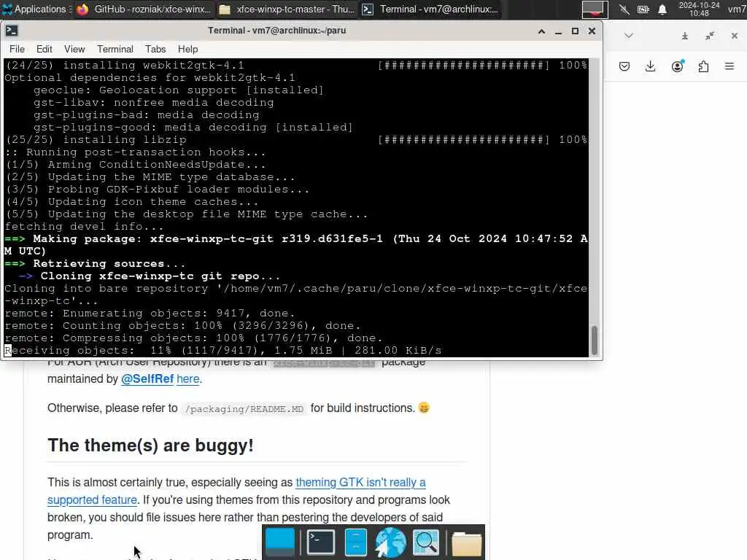Click the panel clock showing 2024-10-24
The height and width of the screenshot is (560, 747).
click(699, 9)
